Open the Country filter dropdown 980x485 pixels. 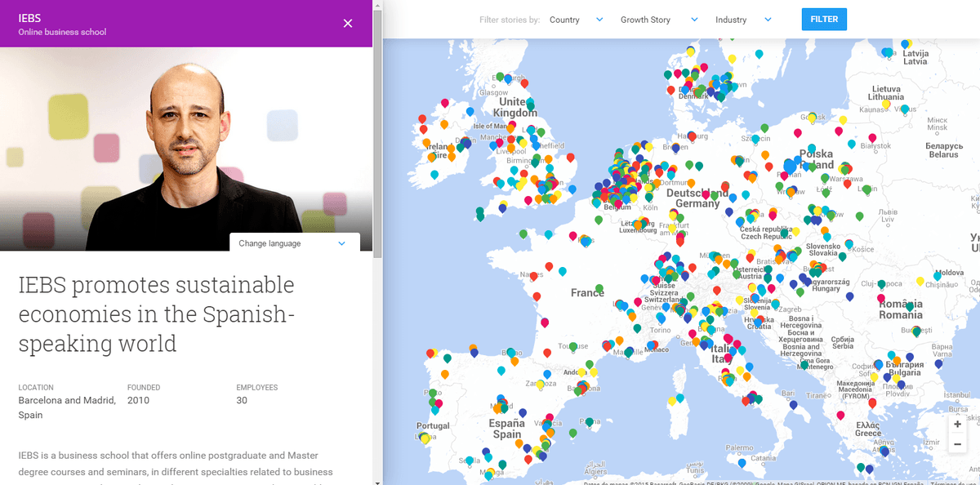576,20
